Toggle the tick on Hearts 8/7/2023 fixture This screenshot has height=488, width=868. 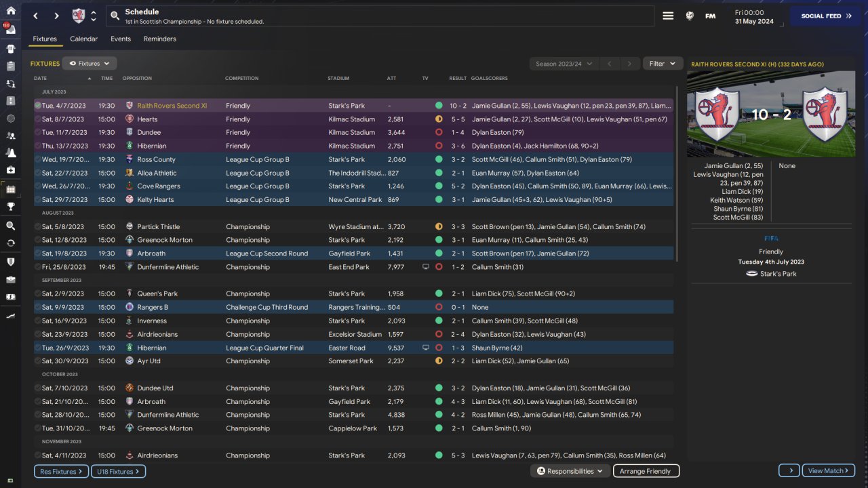(38, 119)
